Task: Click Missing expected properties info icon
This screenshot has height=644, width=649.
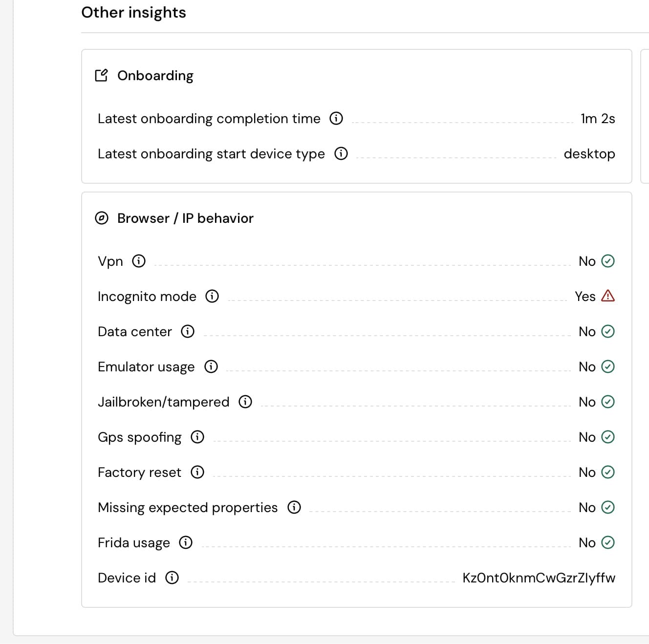Action: 294,507
